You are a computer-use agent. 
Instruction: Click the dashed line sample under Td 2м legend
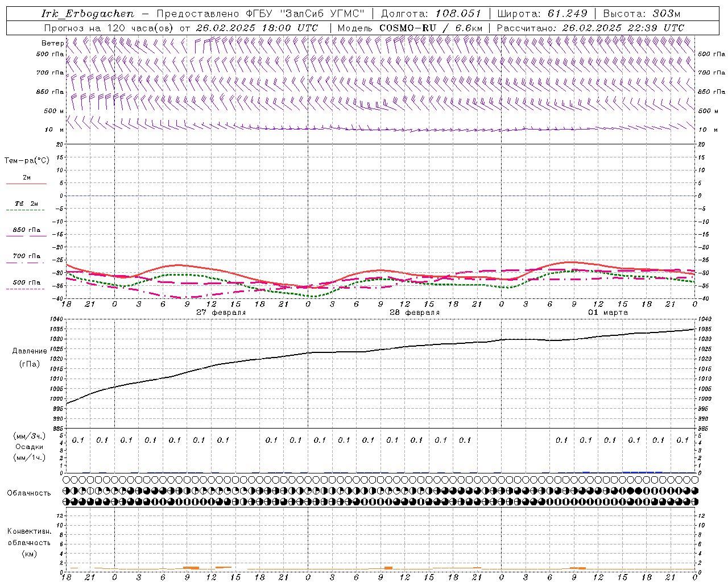[x=25, y=210]
